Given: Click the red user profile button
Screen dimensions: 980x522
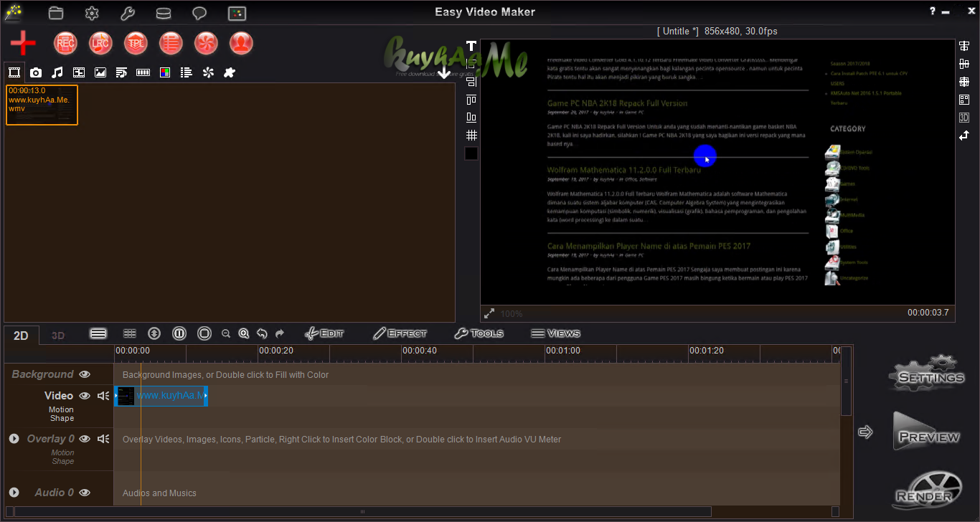Looking at the screenshot, I should [241, 44].
